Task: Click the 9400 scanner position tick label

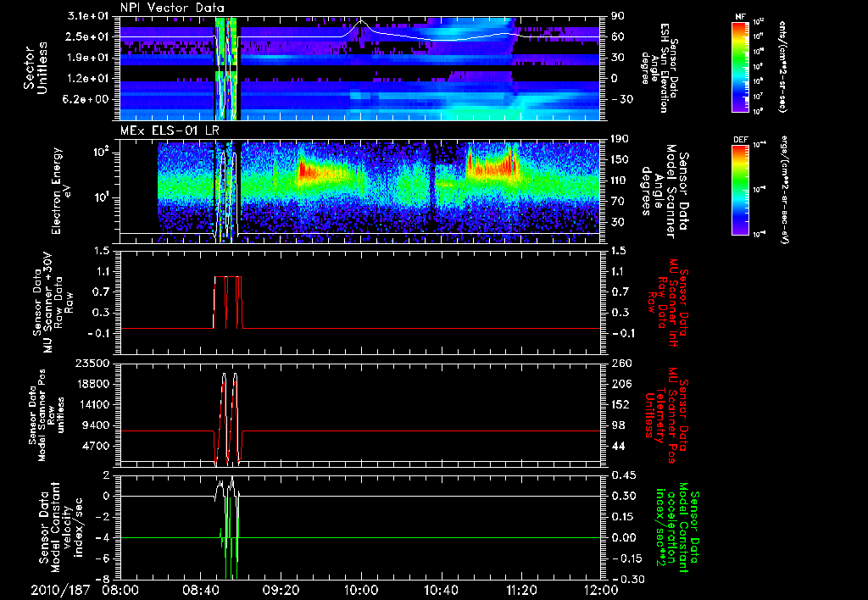Action: [96, 425]
